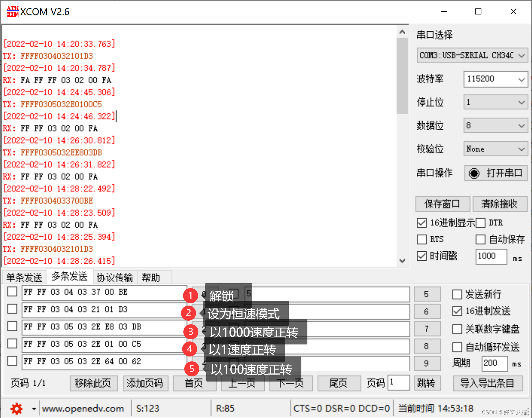This screenshot has height=418, width=532.
Task: Click the red gear settings icon
Action: [16, 409]
